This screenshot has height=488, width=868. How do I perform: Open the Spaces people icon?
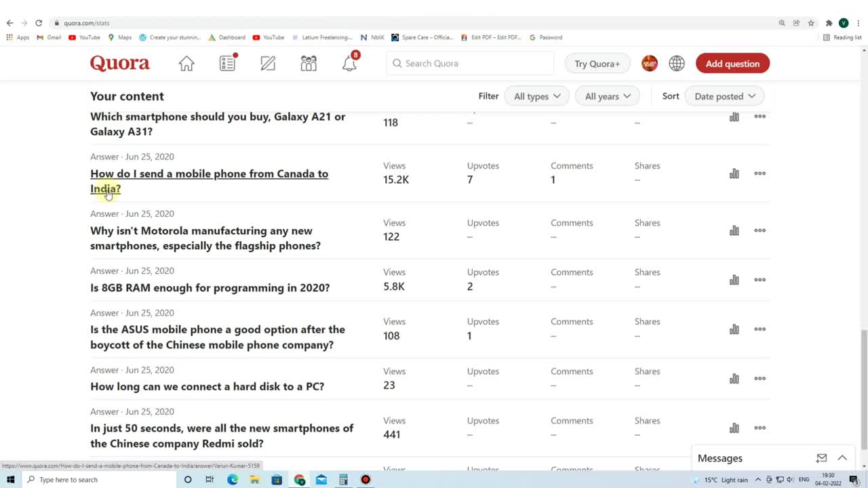309,64
